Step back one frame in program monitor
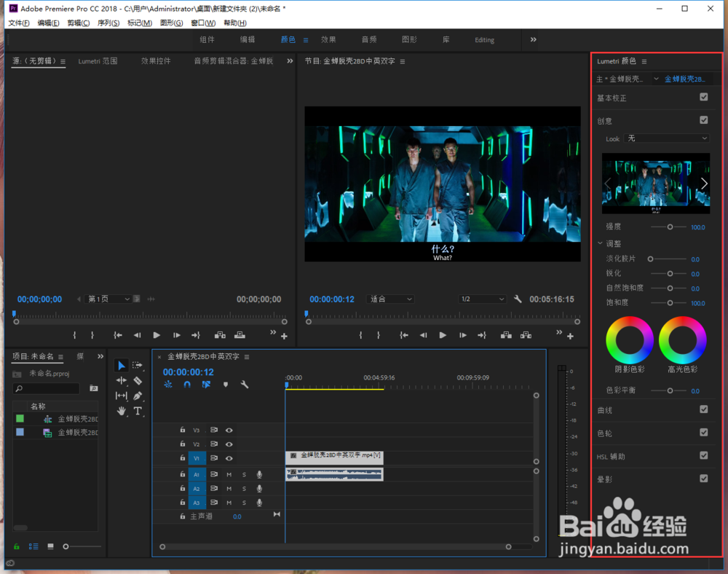The height and width of the screenshot is (574, 728). 423,335
